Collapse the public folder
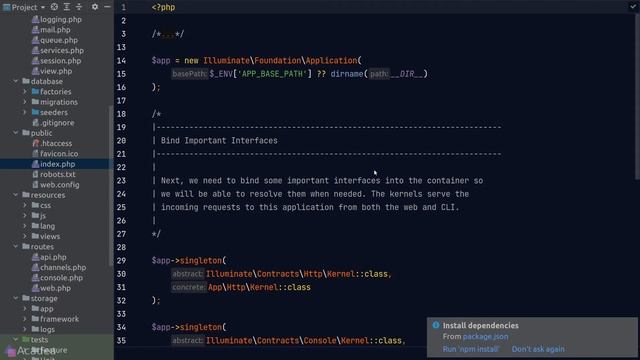Viewport: 640px width, 360px height. click(x=16, y=133)
